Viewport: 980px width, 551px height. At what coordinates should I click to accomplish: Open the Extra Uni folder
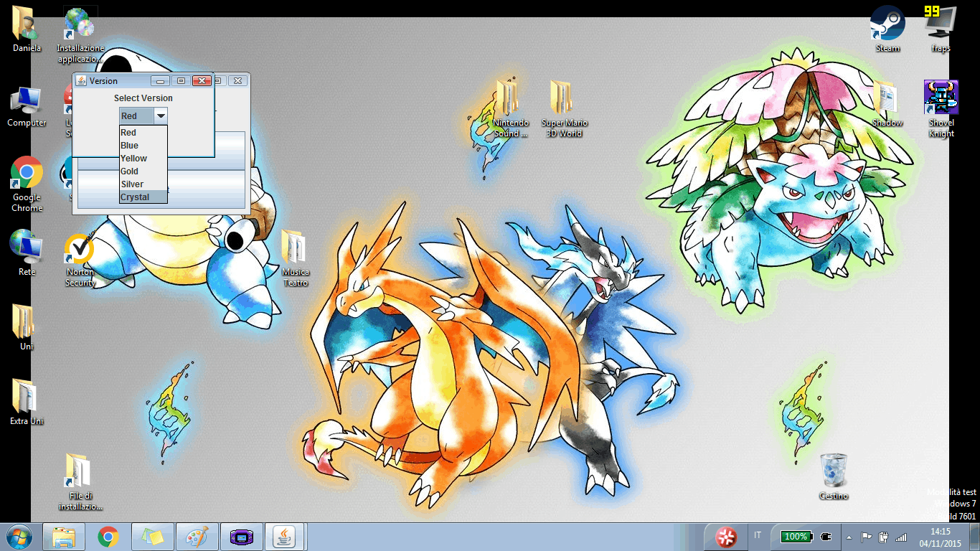click(x=27, y=402)
